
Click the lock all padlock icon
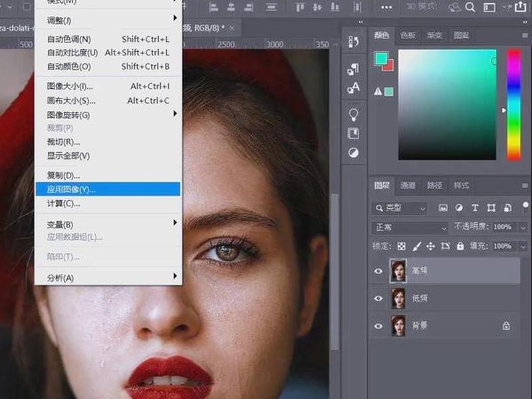(x=460, y=246)
